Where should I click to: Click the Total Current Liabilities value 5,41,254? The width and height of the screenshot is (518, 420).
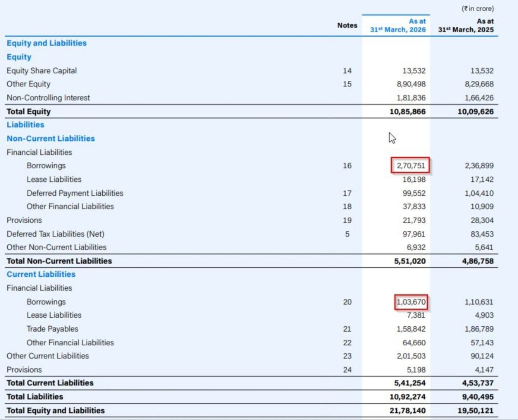tap(410, 383)
